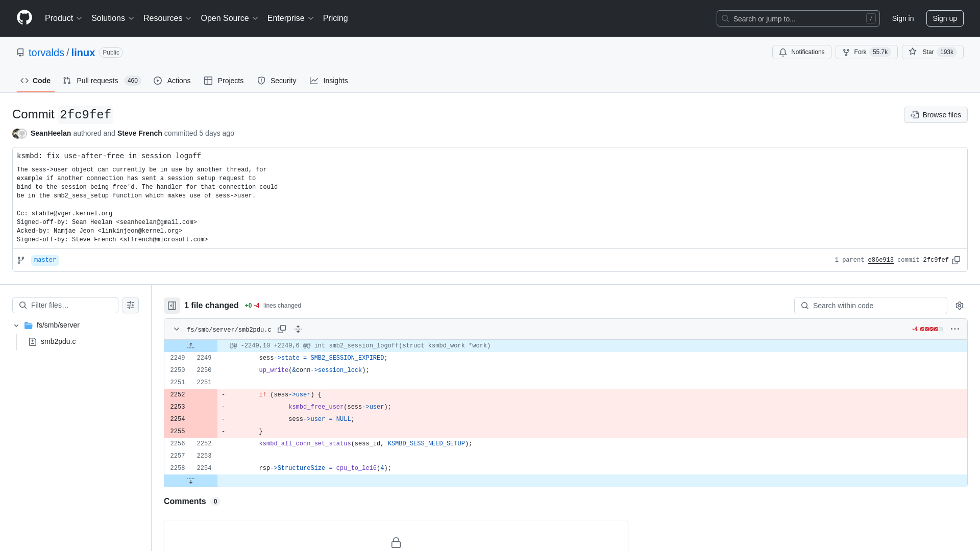980x551 pixels.
Task: Click the commit authors avatar stack
Action: pyautogui.click(x=19, y=134)
